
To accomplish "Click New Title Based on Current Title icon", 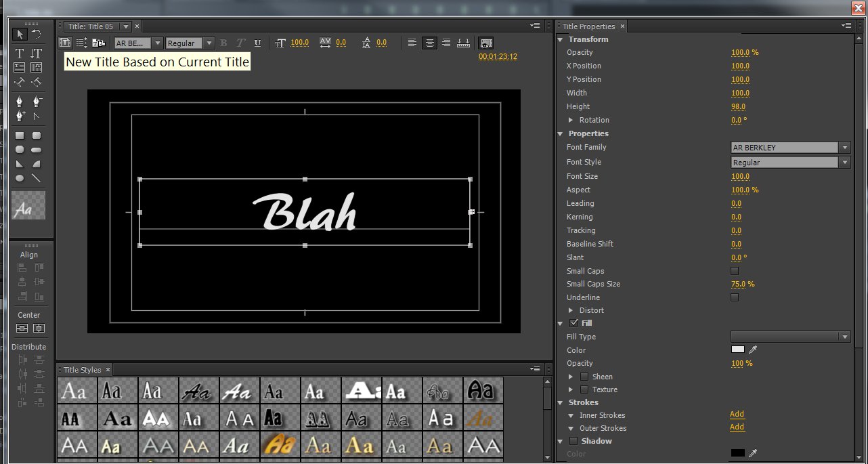I will point(64,43).
